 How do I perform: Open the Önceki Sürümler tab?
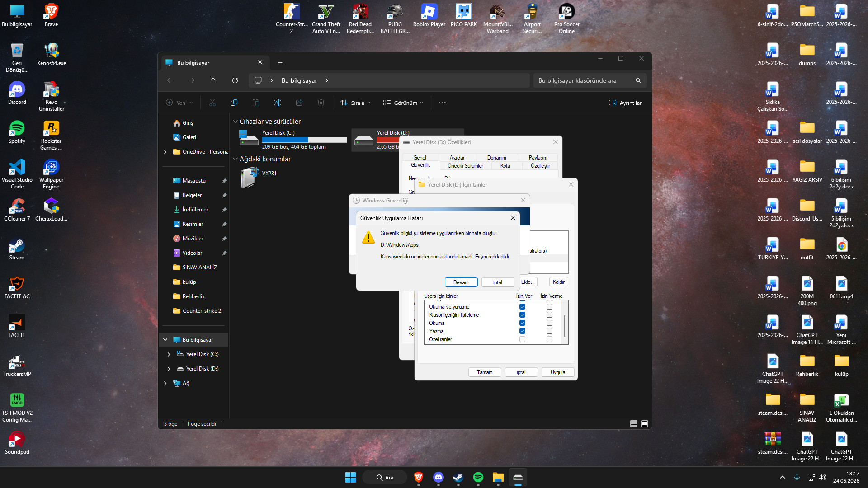[x=465, y=166]
